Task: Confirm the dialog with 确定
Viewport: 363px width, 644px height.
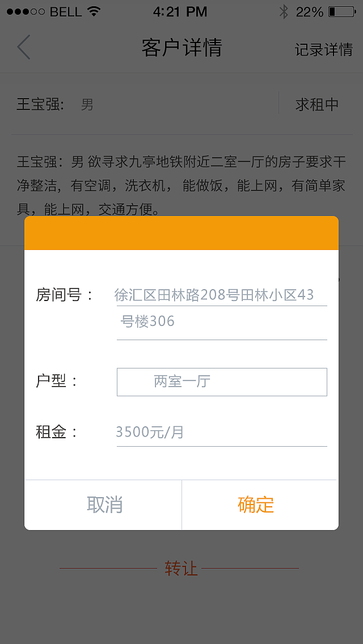Action: (257, 505)
